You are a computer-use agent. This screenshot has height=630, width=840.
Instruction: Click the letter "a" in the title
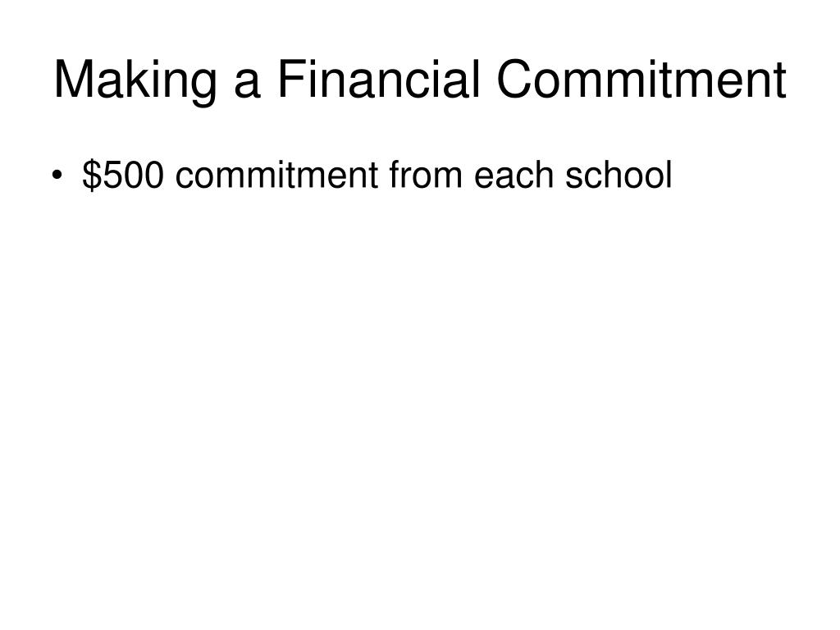(x=248, y=84)
